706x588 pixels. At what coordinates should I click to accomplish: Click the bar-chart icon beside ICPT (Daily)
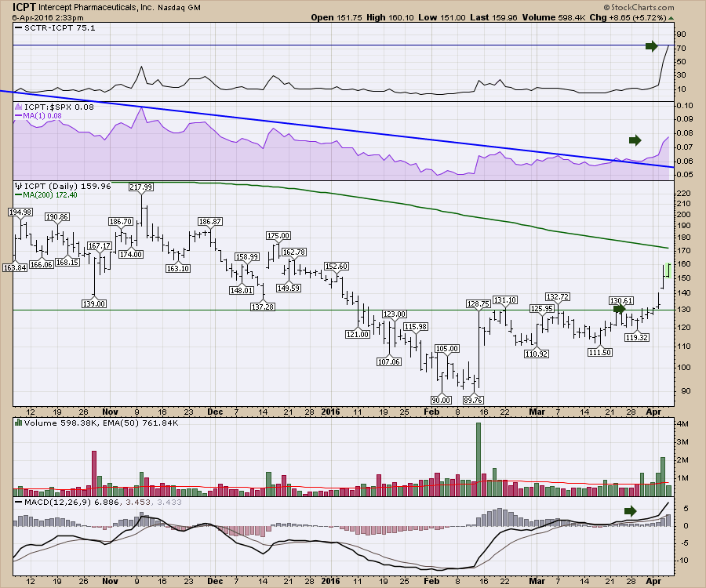pos(19,187)
